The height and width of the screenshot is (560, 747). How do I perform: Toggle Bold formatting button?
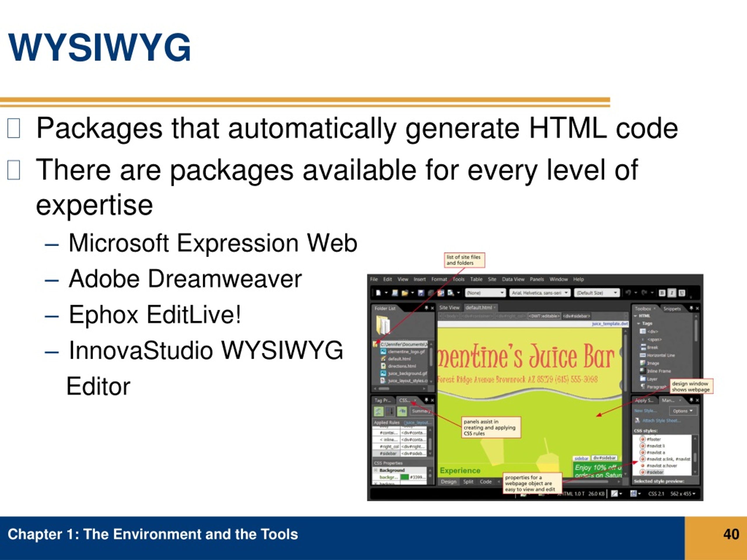[662, 293]
